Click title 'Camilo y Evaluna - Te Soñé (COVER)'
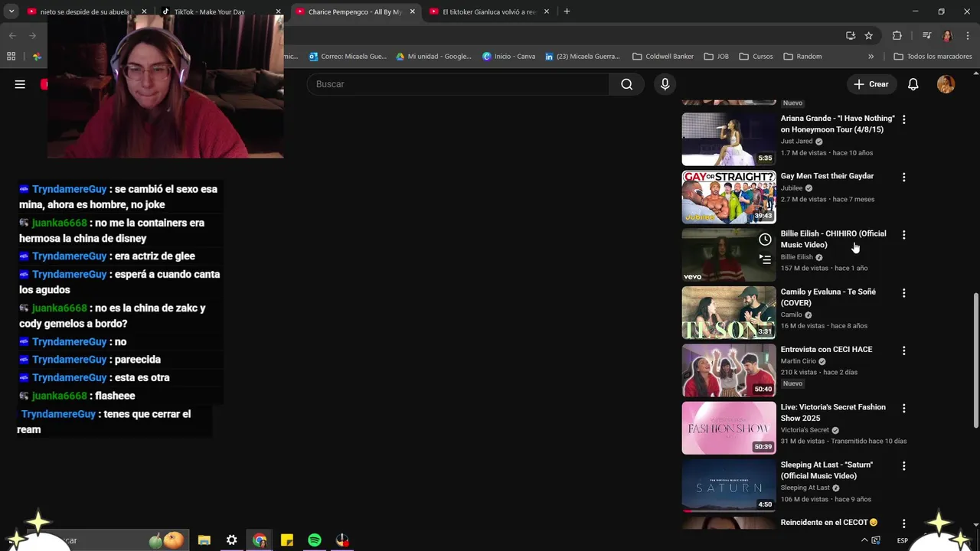Image resolution: width=980 pixels, height=551 pixels. 828,297
